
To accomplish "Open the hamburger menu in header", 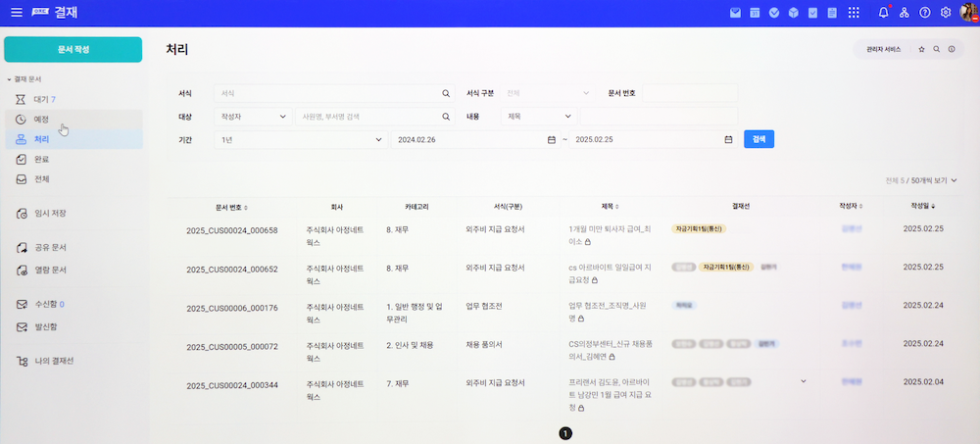I will (17, 13).
